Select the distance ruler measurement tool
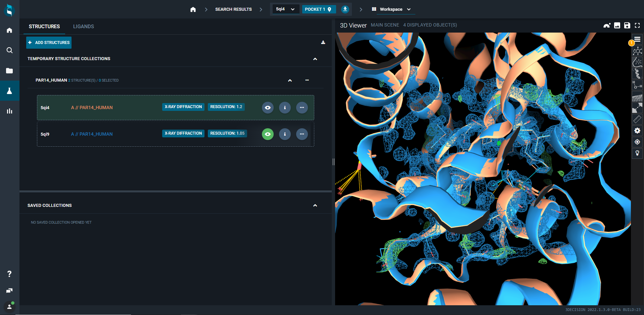This screenshot has height=315, width=644. pyautogui.click(x=637, y=119)
